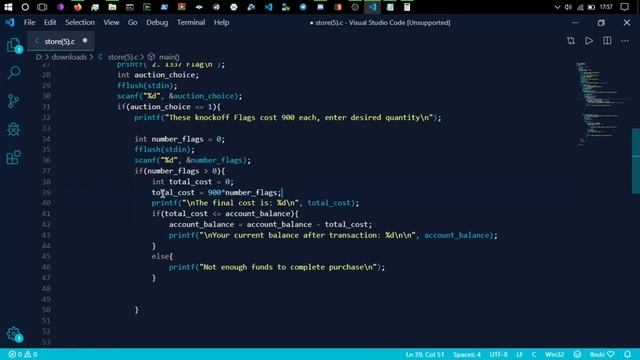The height and width of the screenshot is (360, 640).
Task: Open the Windows Start menu
Action: (8, 7)
